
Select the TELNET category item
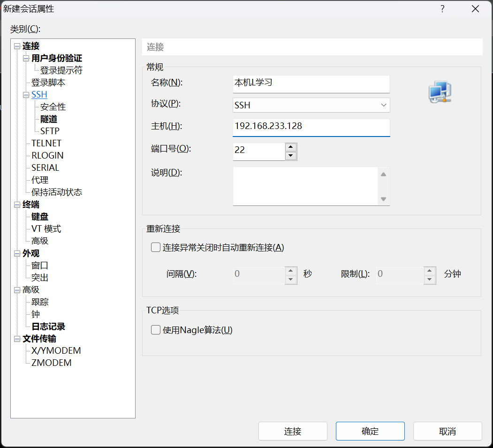click(46, 144)
